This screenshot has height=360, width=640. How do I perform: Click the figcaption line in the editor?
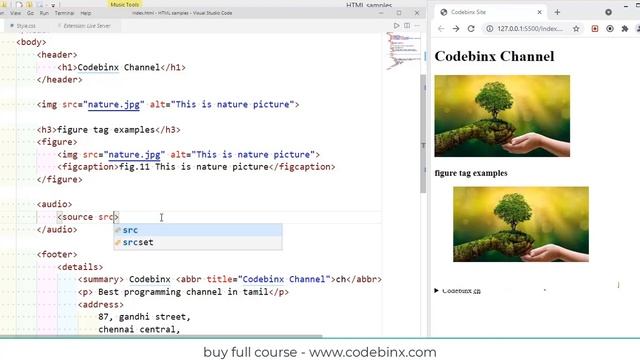click(196, 167)
